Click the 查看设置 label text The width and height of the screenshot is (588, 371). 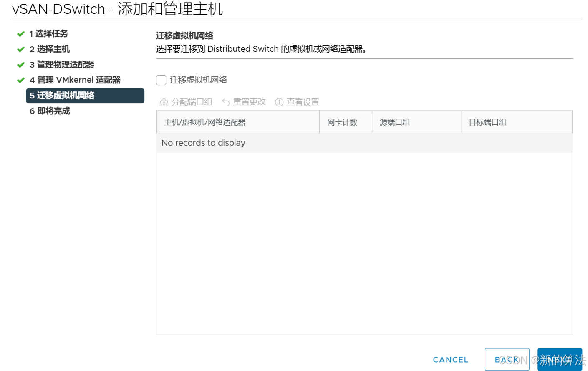coord(303,102)
